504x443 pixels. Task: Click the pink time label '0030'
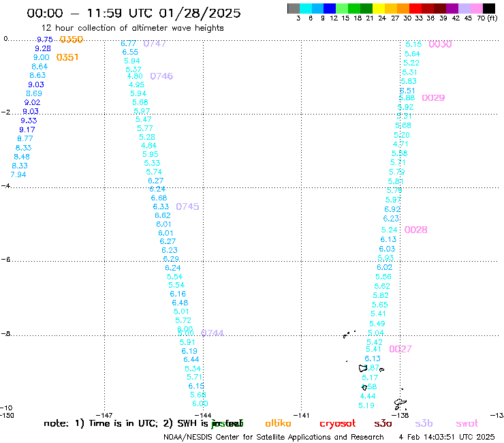click(x=440, y=44)
